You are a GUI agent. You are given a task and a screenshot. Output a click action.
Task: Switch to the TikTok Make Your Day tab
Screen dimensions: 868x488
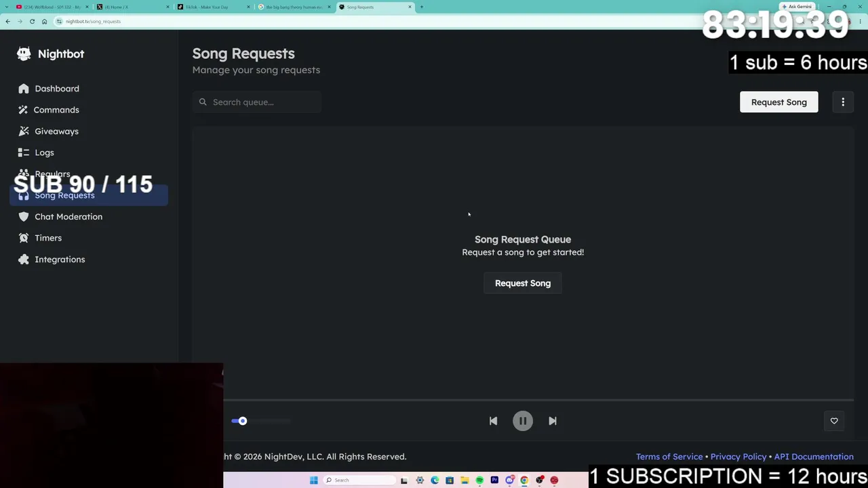[x=213, y=7]
